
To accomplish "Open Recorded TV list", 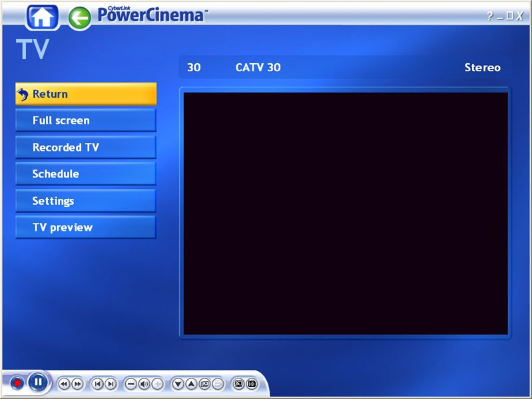I will tap(86, 147).
